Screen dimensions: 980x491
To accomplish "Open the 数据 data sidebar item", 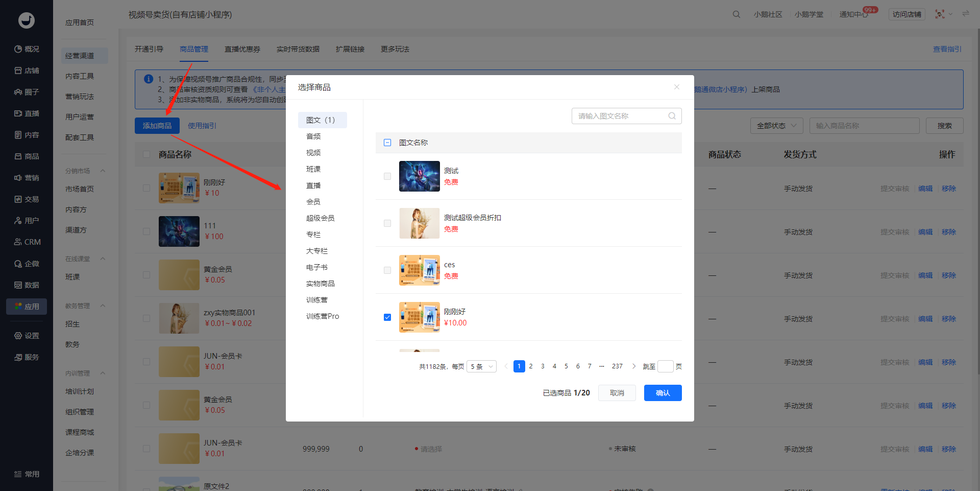I will point(27,285).
